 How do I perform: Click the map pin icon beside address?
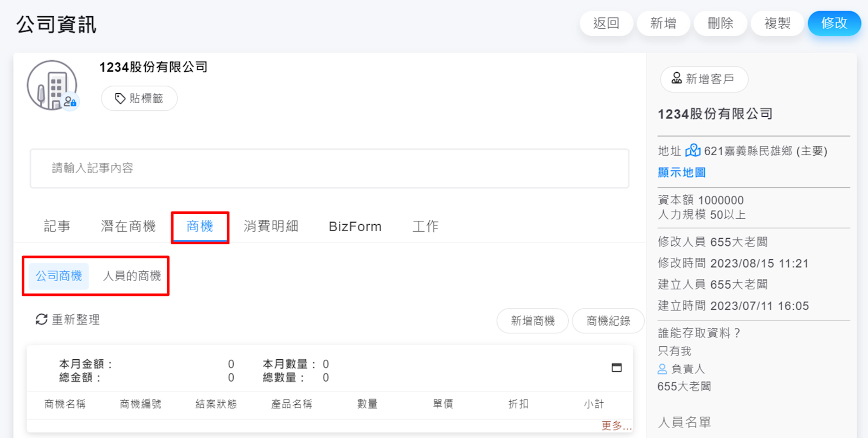[x=692, y=150]
